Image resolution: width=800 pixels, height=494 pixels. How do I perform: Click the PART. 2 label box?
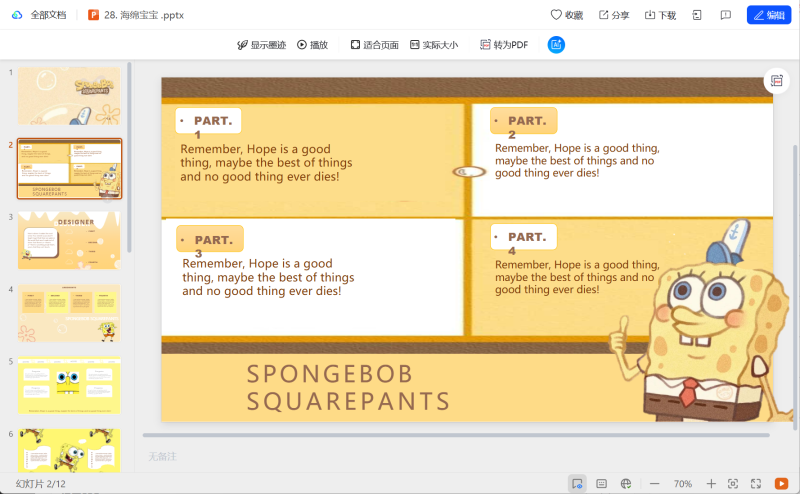pos(523,121)
